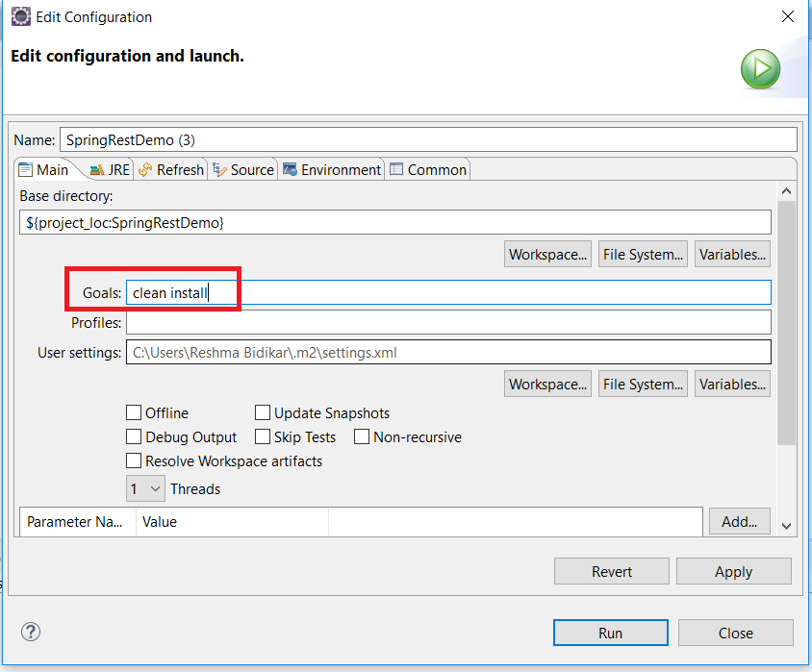Viewport: 812px width, 672px height.
Task: Click Add... to add a parameter
Action: click(739, 521)
